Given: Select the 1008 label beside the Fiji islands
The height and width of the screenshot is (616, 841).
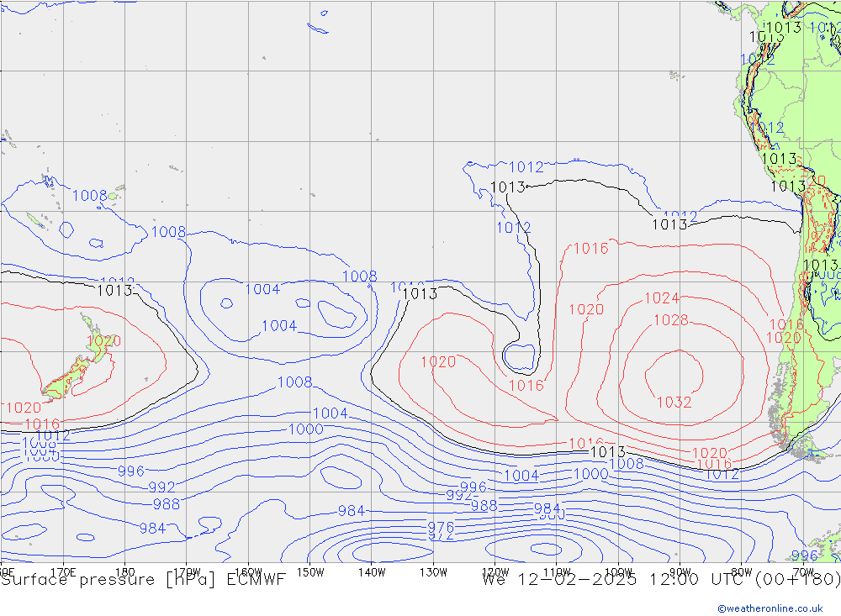Looking at the screenshot, I should pyautogui.click(x=90, y=196).
